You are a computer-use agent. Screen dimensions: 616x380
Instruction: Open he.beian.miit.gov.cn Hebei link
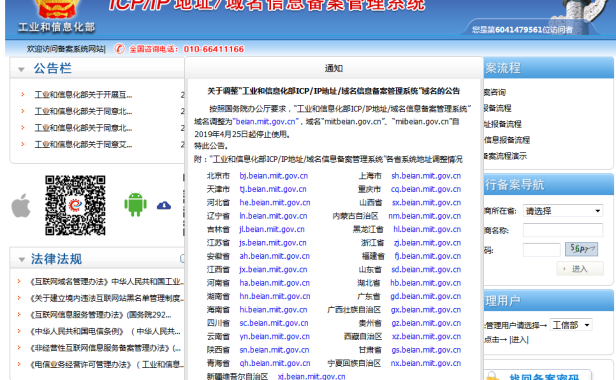pos(275,202)
